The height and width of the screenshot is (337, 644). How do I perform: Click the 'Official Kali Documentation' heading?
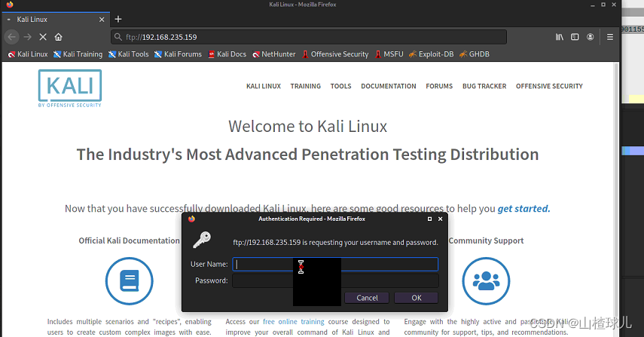pos(129,240)
